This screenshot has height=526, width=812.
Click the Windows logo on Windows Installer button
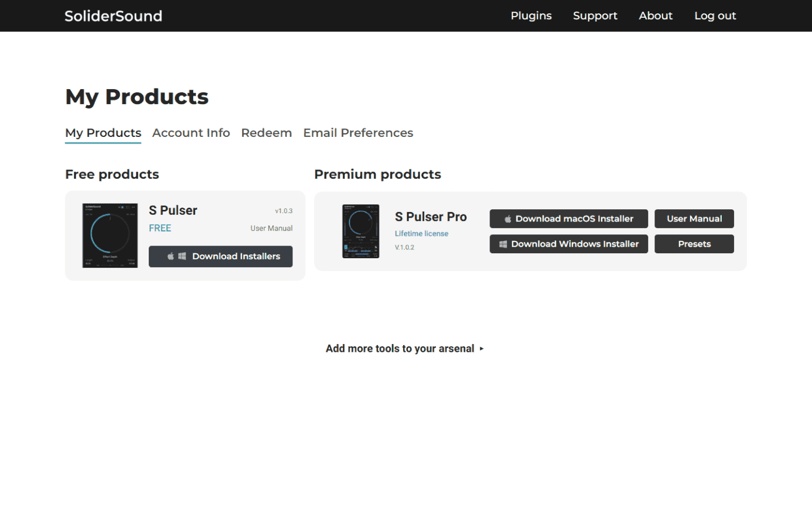pyautogui.click(x=503, y=244)
